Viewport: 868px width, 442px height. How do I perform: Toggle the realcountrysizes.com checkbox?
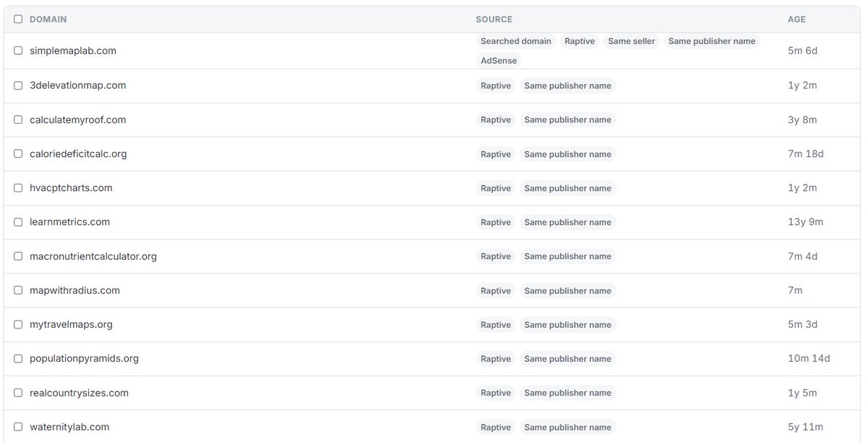18,393
